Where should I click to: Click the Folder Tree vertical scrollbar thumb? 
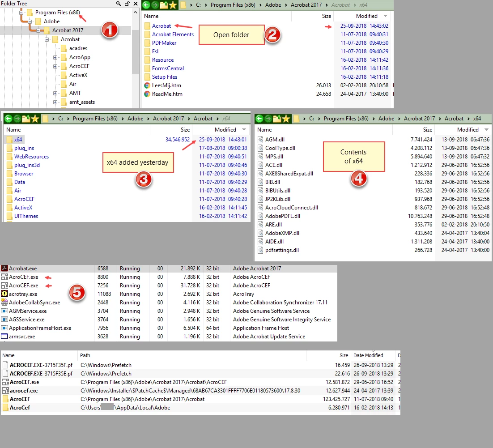(x=135, y=52)
